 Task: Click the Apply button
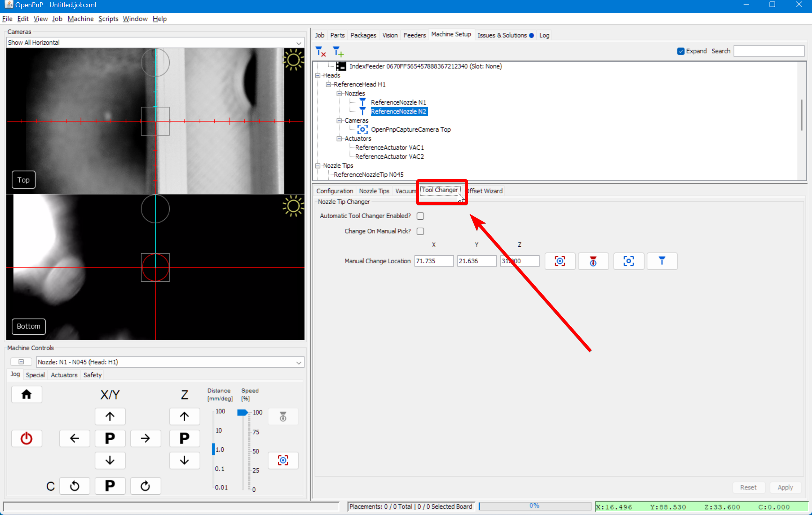tap(785, 487)
